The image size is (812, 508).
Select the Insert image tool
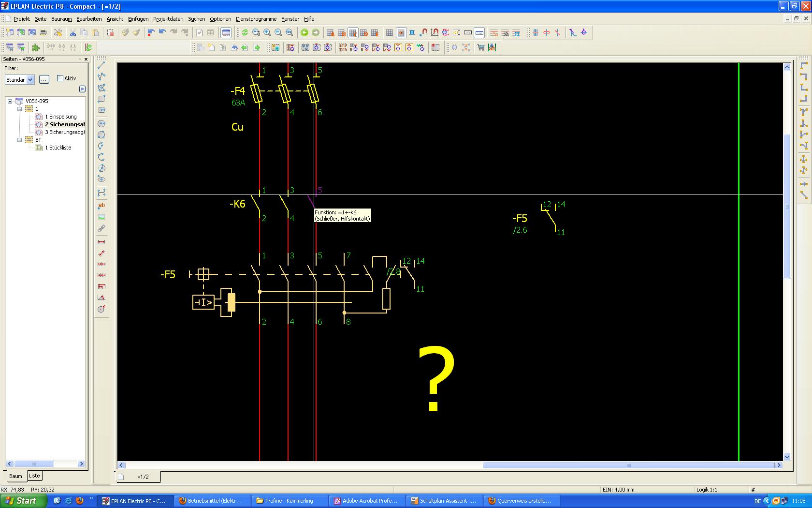point(101,217)
